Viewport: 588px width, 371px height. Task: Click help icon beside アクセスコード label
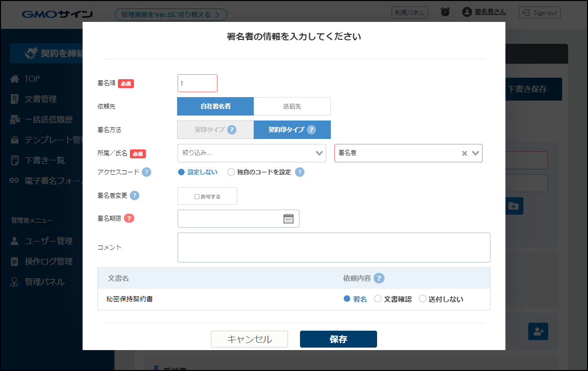[x=146, y=172]
